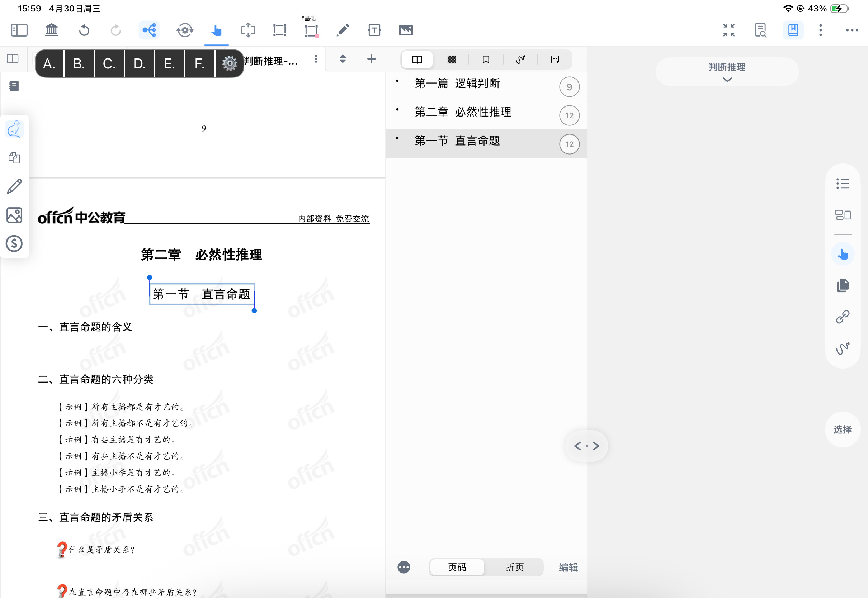Image resolution: width=868 pixels, height=598 pixels.
Task: Click the 编辑 button
Action: [x=569, y=567]
